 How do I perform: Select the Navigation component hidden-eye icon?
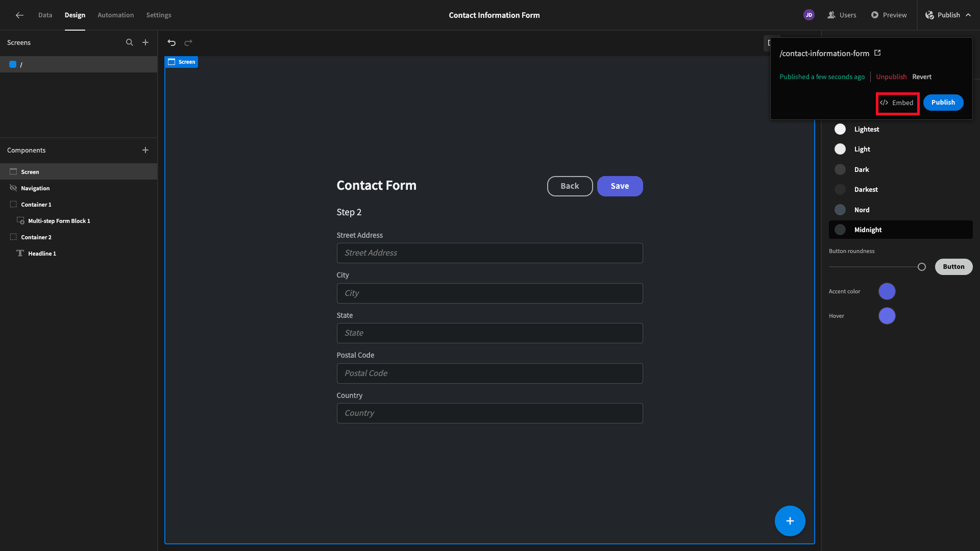click(x=13, y=188)
